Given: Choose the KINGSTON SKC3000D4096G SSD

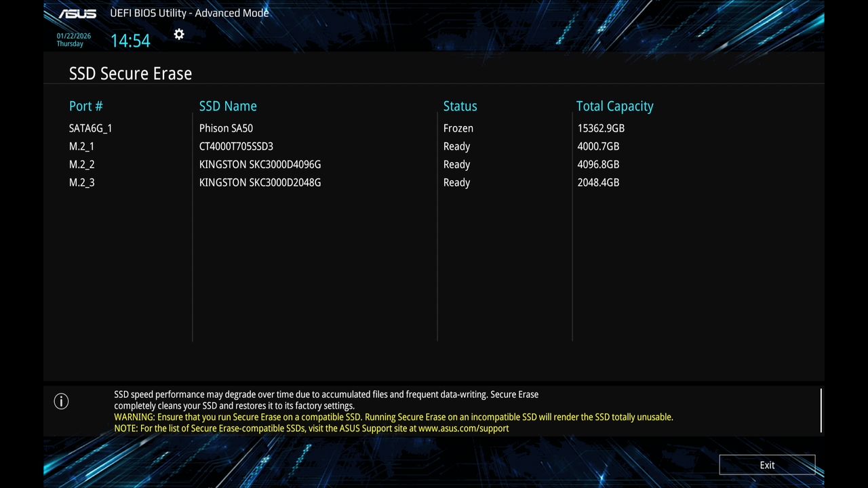Looking at the screenshot, I should [260, 164].
